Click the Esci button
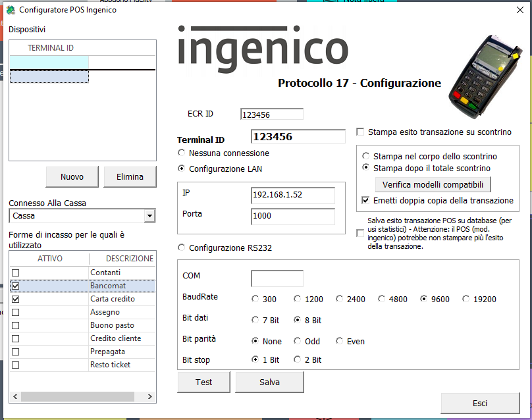Viewport: 532px width, 420px height. (x=480, y=403)
